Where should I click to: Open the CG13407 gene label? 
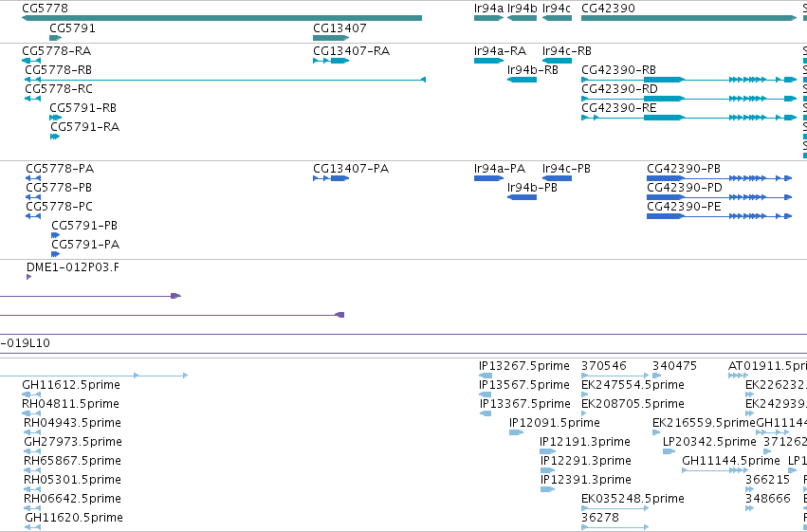(339, 28)
